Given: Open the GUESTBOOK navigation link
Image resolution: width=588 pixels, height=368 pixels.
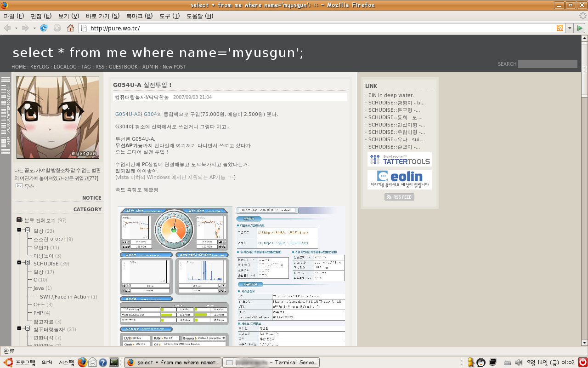Looking at the screenshot, I should (x=123, y=67).
